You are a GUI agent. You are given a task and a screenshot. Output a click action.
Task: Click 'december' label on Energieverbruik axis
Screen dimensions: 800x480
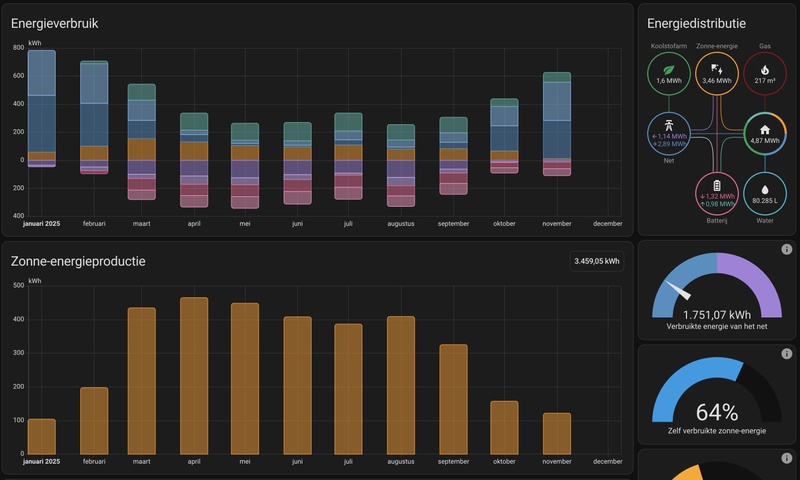(x=607, y=223)
